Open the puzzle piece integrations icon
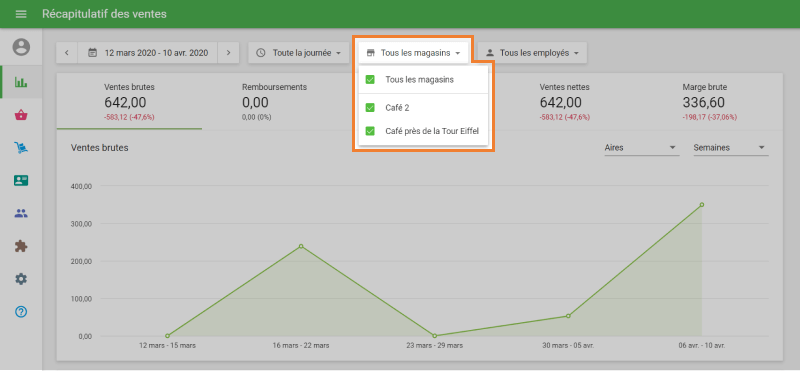The height and width of the screenshot is (371, 800). click(x=21, y=246)
